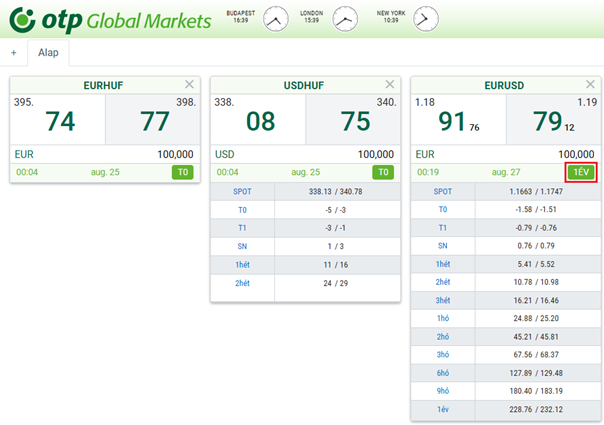Click the USDHUF USD currency label
The image size is (604, 425).
[x=225, y=155]
